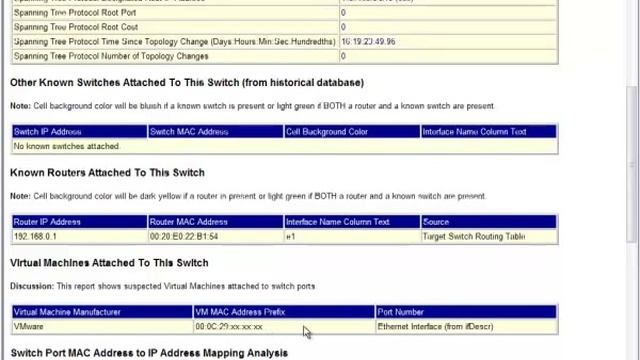Click the note about dark yellow cell background
Image resolution: width=640 pixels, height=360 pixels.
pos(248,196)
